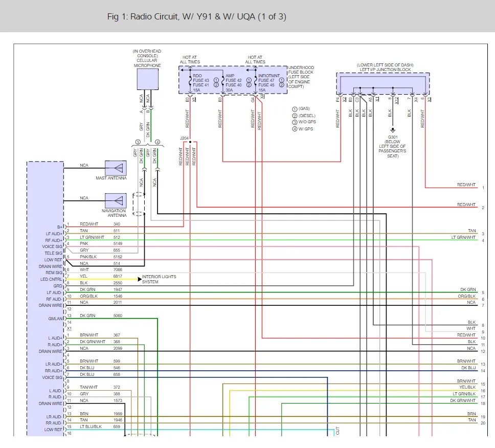Click circuit number 599 on BRN/WHT wire
The width and height of the screenshot is (495, 448).
click(117, 361)
